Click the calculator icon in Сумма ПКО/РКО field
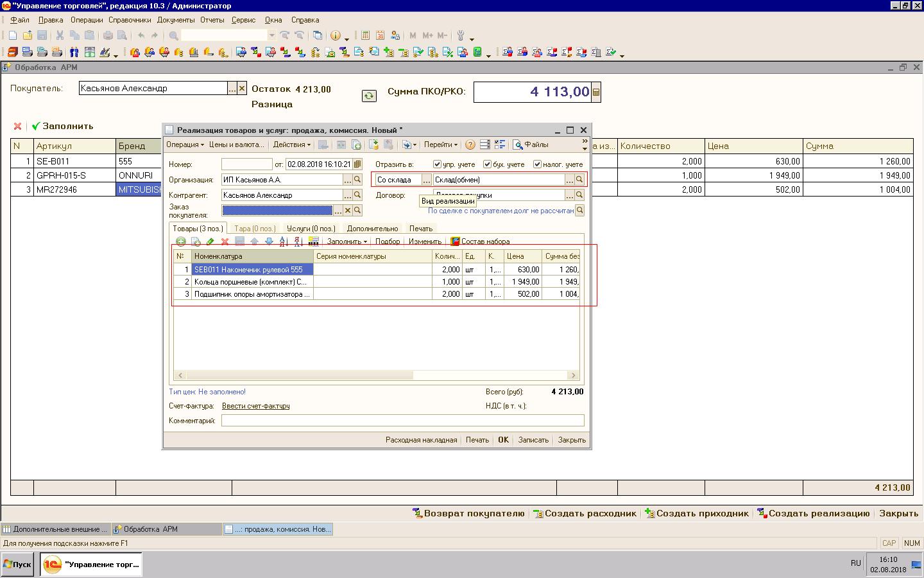924x578 pixels. (596, 92)
